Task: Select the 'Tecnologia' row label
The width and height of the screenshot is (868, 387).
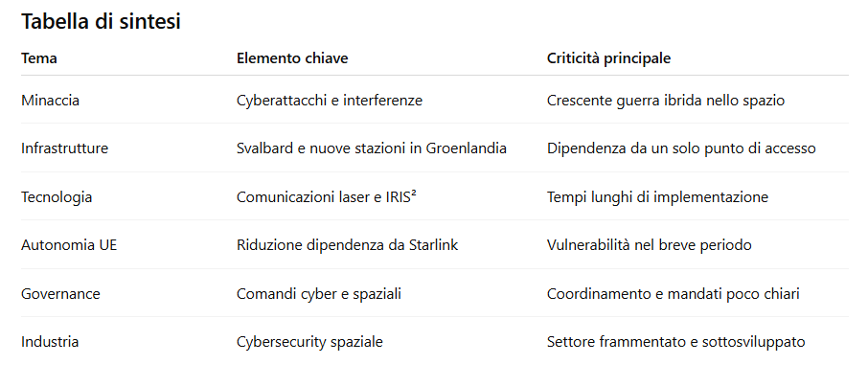Action: [x=57, y=197]
